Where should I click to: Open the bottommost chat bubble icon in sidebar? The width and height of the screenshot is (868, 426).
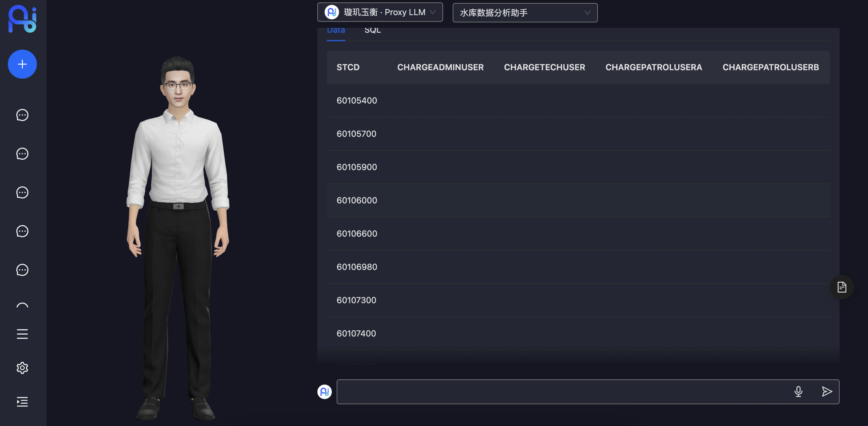[x=22, y=270]
